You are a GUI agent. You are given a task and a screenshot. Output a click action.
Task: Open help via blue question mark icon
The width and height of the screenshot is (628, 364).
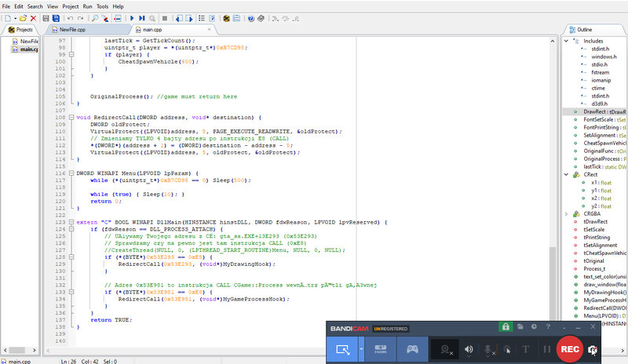[250, 18]
